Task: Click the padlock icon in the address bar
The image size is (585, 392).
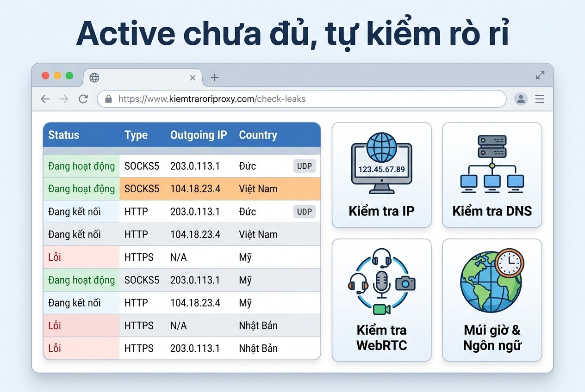Action: pyautogui.click(x=109, y=99)
